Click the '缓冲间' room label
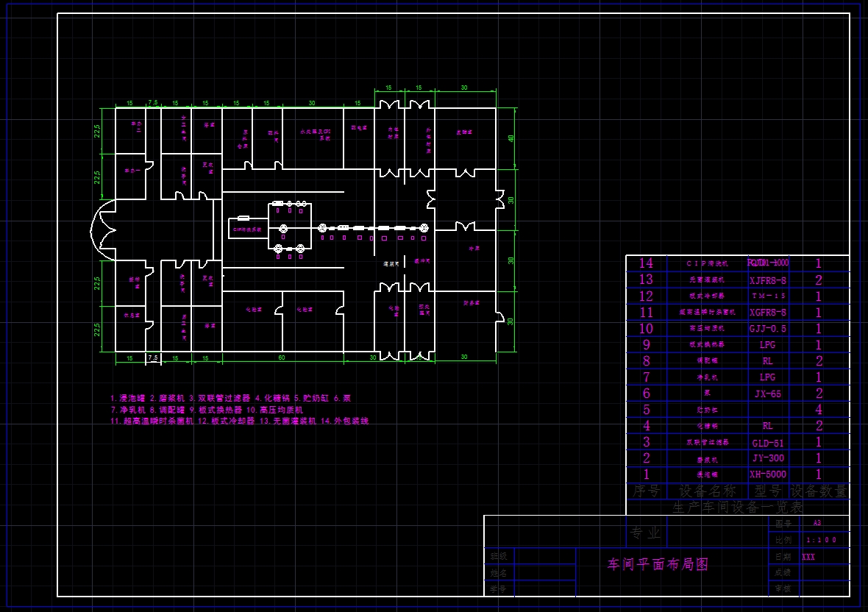This screenshot has width=868, height=612. click(x=421, y=260)
